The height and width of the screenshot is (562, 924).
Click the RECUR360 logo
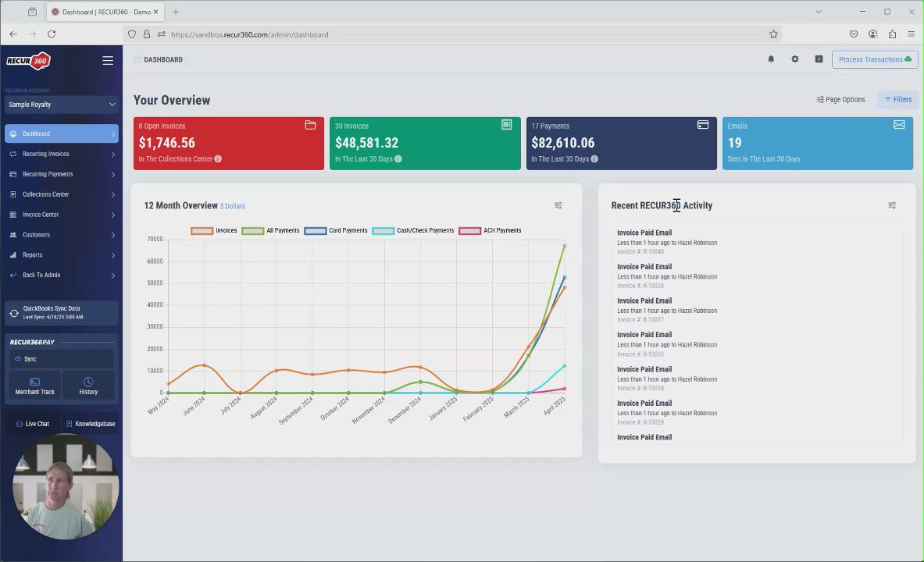coord(28,61)
